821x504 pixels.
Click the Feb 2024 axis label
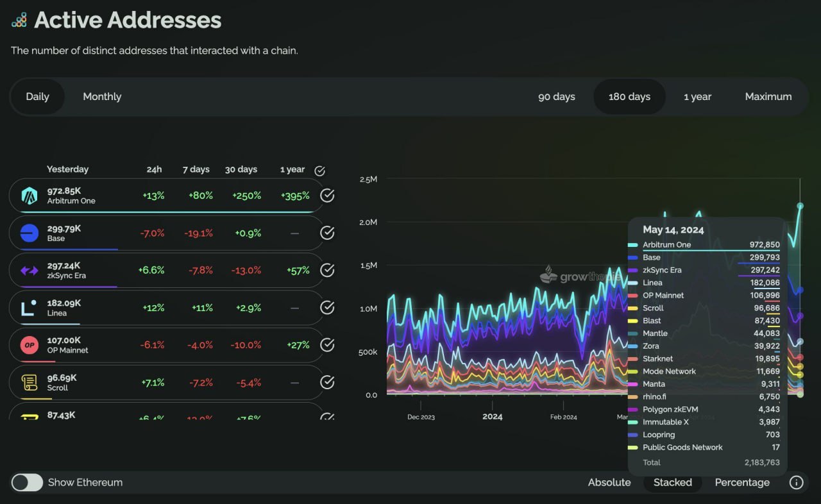[x=564, y=417]
